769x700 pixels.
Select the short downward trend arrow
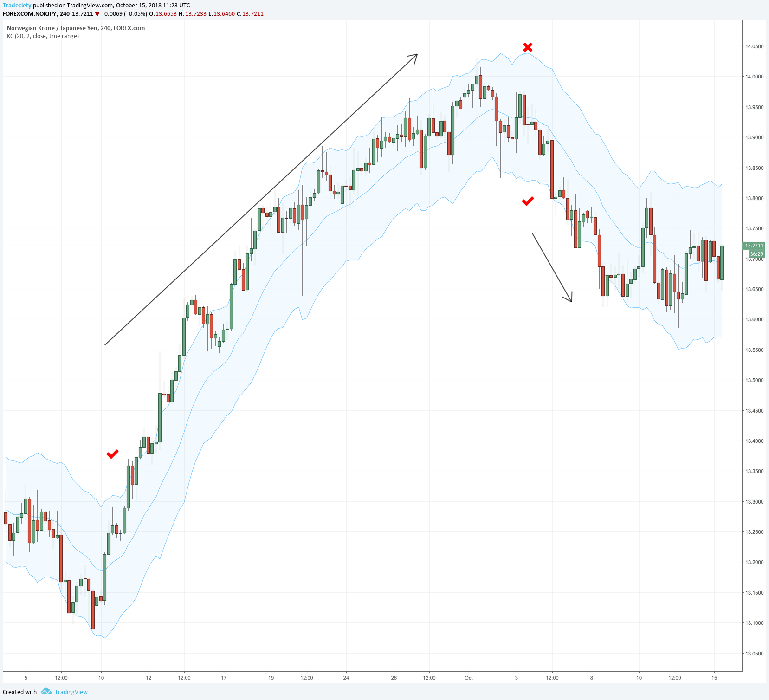coord(552,267)
